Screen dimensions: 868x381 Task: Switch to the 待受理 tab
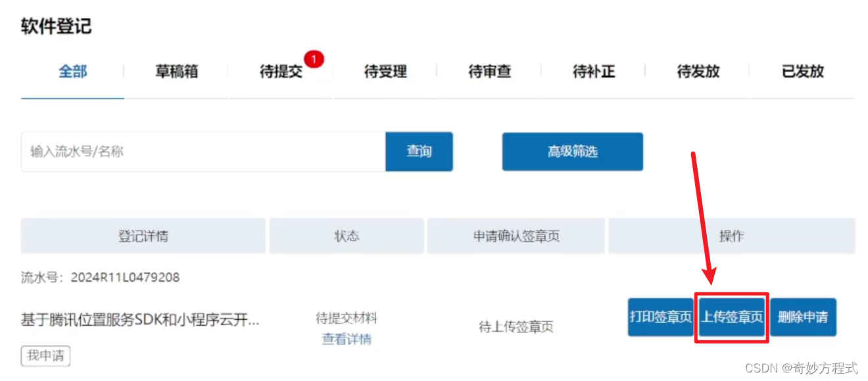385,72
